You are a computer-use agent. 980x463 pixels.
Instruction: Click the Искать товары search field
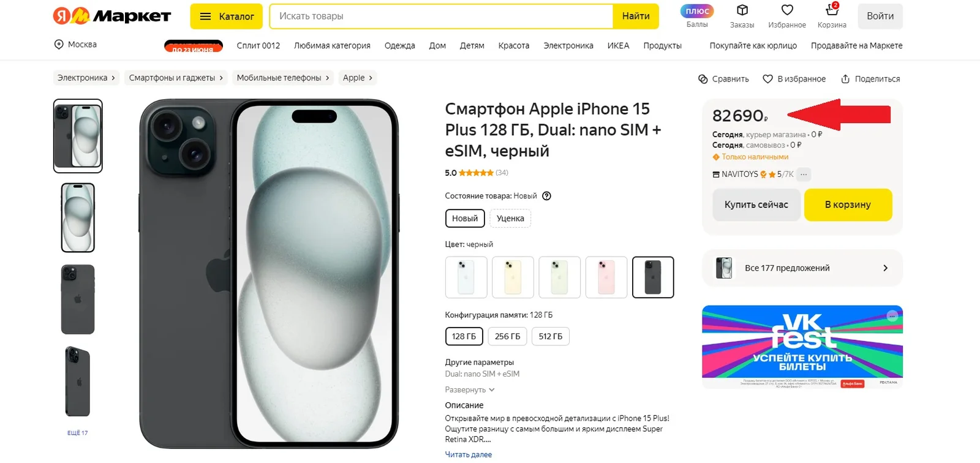[441, 17]
